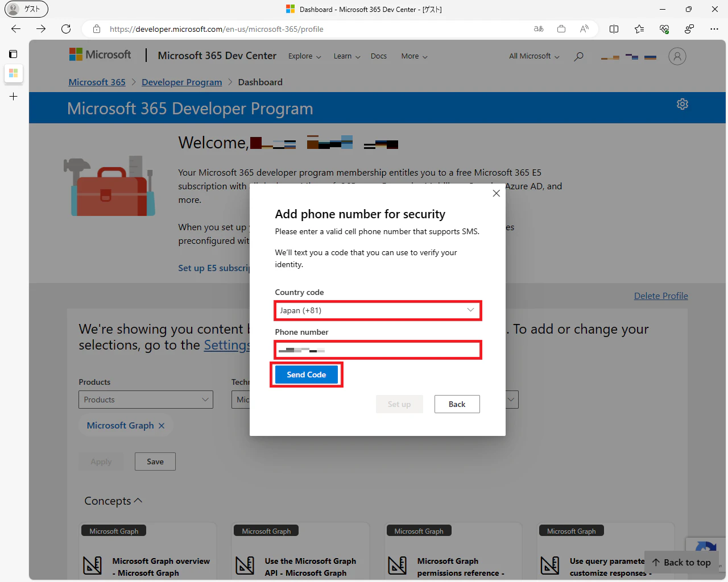
Task: Open Microsoft Graph permissions reference icon
Action: [398, 565]
